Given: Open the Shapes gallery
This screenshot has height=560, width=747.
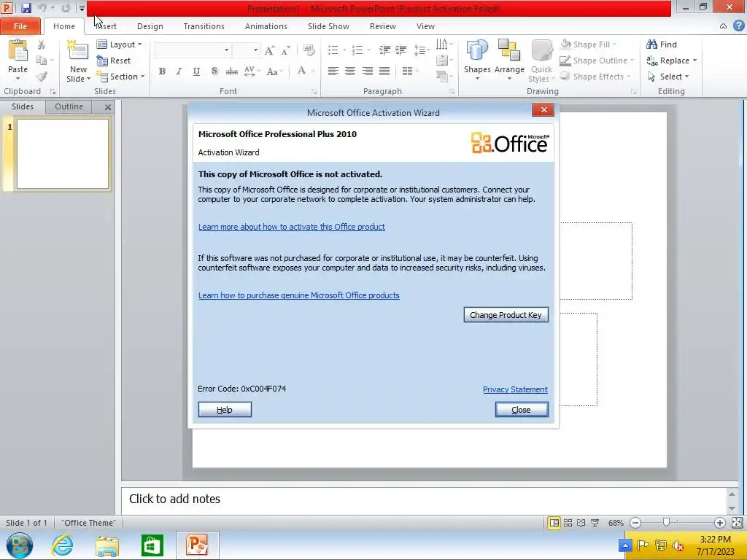Looking at the screenshot, I should coord(477,60).
